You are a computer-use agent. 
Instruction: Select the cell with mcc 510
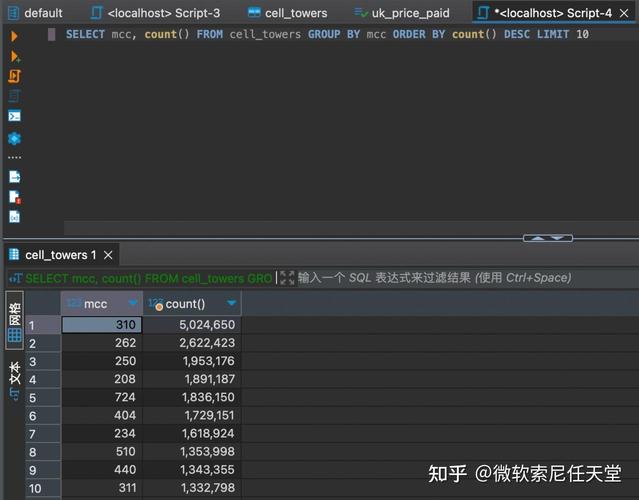(x=102, y=452)
